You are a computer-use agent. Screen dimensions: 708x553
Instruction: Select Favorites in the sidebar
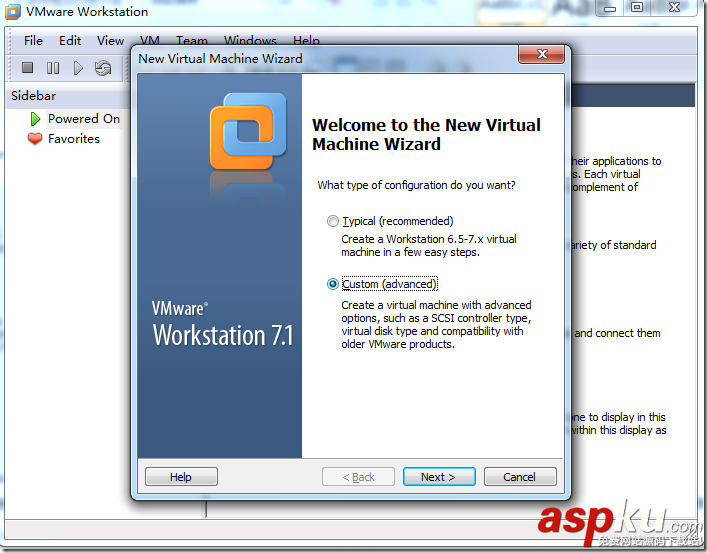coord(74,139)
